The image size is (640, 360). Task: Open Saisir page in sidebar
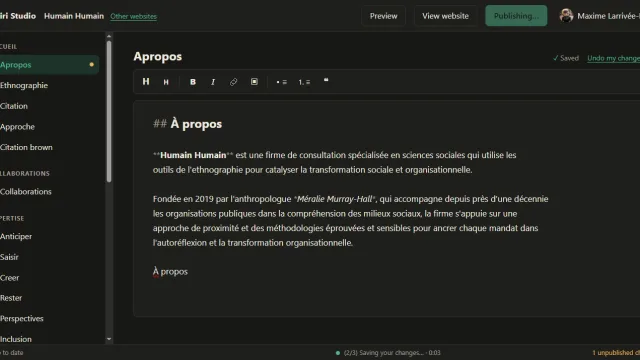pyautogui.click(x=9, y=257)
